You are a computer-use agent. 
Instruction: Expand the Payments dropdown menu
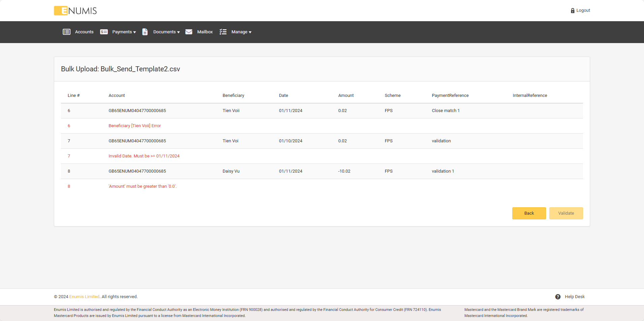[124, 32]
